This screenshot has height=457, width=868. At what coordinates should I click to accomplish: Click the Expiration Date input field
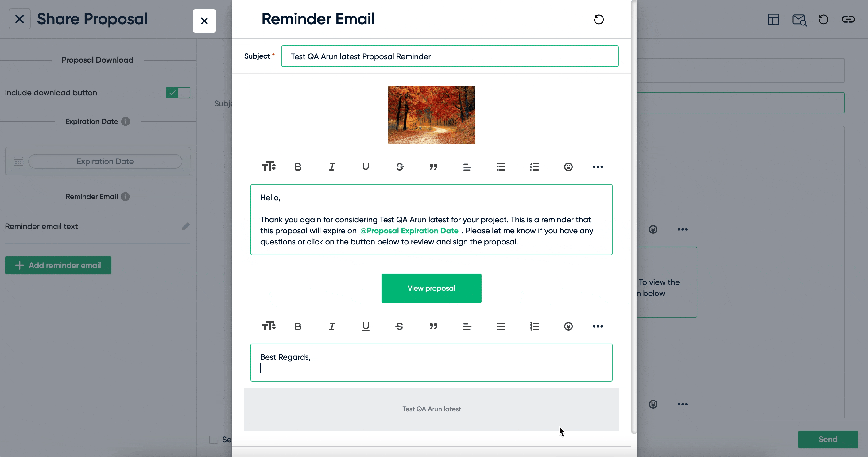pyautogui.click(x=105, y=161)
